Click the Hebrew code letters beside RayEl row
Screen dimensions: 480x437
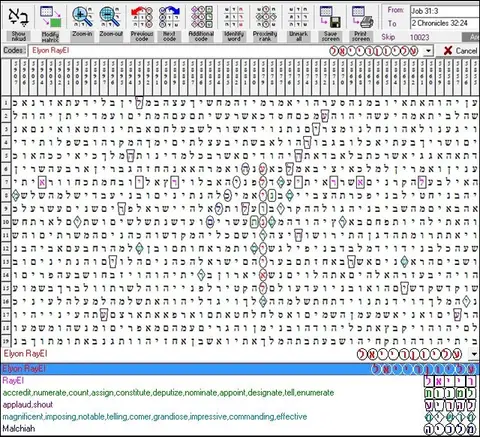point(450,381)
